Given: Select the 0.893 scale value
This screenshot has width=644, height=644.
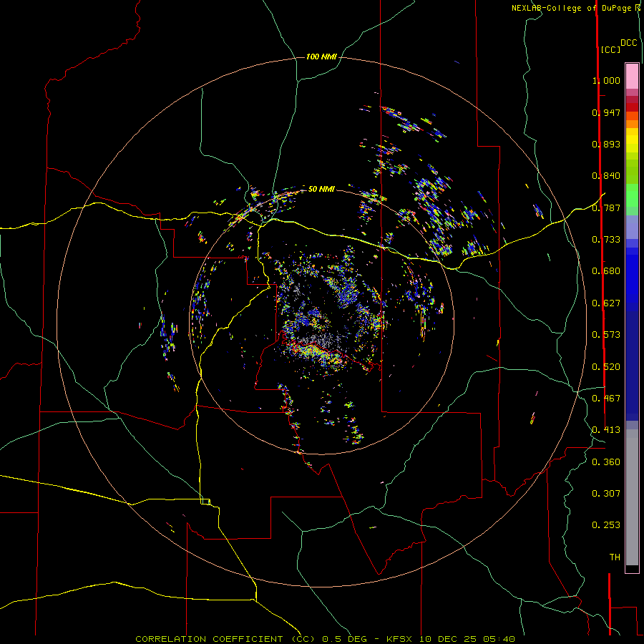Looking at the screenshot, I should pyautogui.click(x=606, y=144).
